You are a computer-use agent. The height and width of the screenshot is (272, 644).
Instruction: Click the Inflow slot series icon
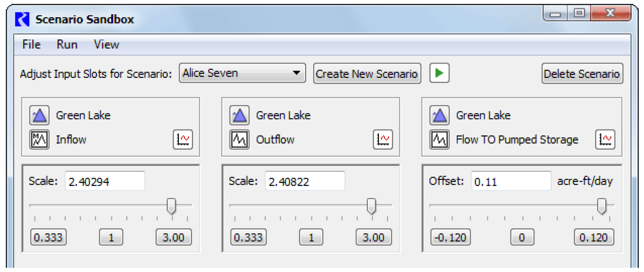39,140
